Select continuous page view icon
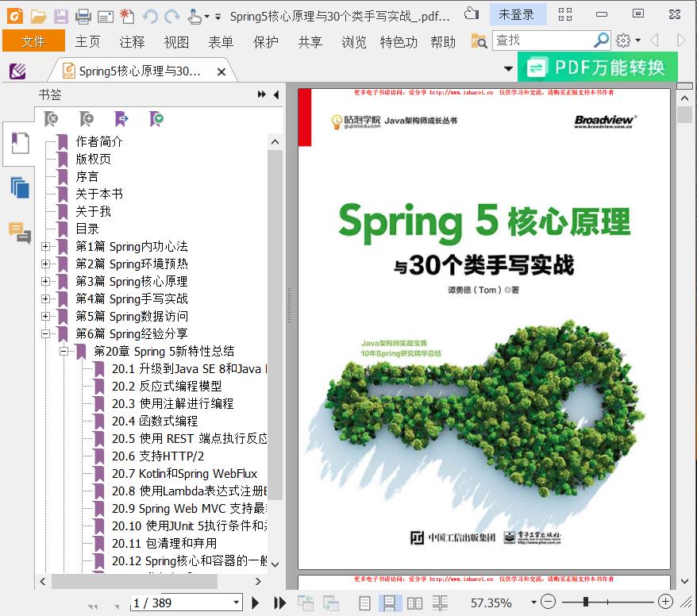Image resolution: width=697 pixels, height=616 pixels. [x=390, y=603]
